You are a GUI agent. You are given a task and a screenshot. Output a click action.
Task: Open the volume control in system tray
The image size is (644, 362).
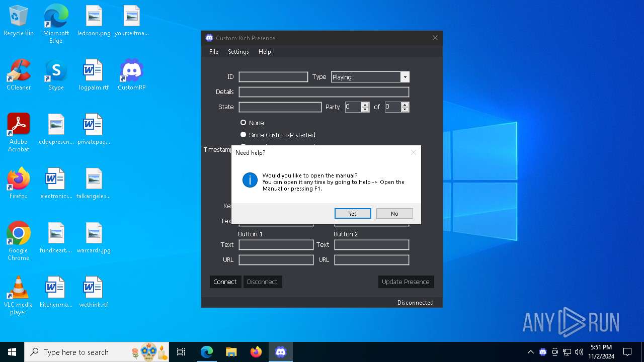(579, 352)
